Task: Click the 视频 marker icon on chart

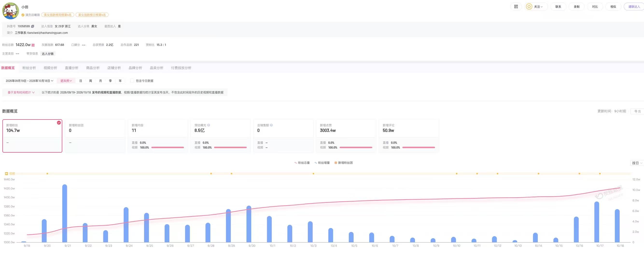Action: pyautogui.click(x=7, y=173)
